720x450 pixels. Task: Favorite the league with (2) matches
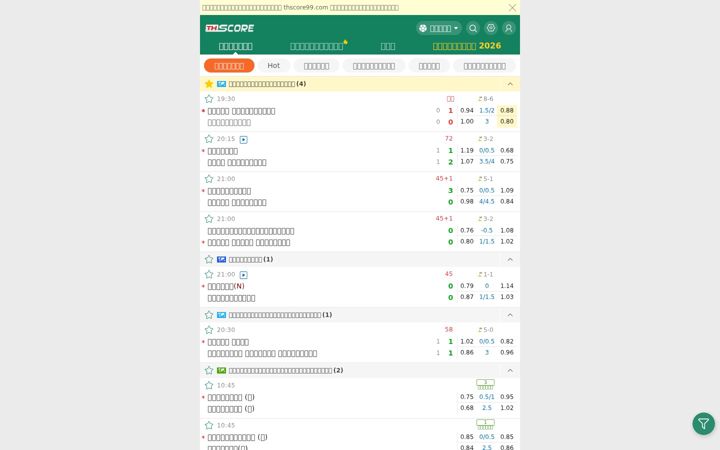point(209,370)
